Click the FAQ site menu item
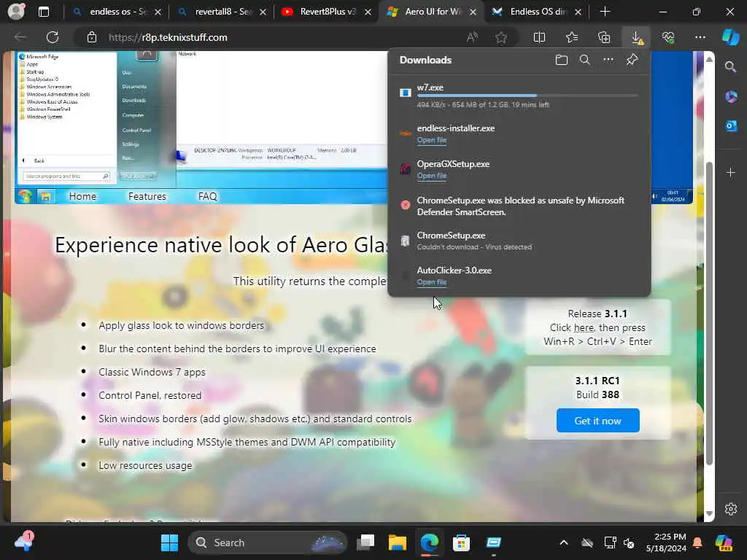 pyautogui.click(x=207, y=196)
